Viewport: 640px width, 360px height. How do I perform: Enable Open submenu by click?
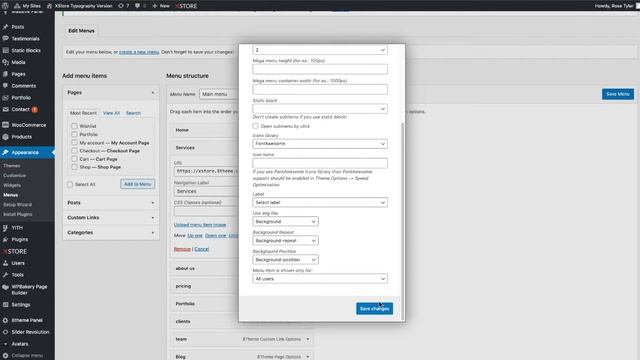pos(256,126)
